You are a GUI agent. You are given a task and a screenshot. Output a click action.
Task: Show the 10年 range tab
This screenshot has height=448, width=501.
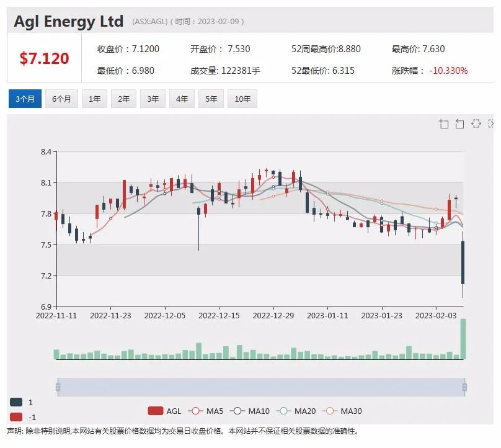click(242, 99)
